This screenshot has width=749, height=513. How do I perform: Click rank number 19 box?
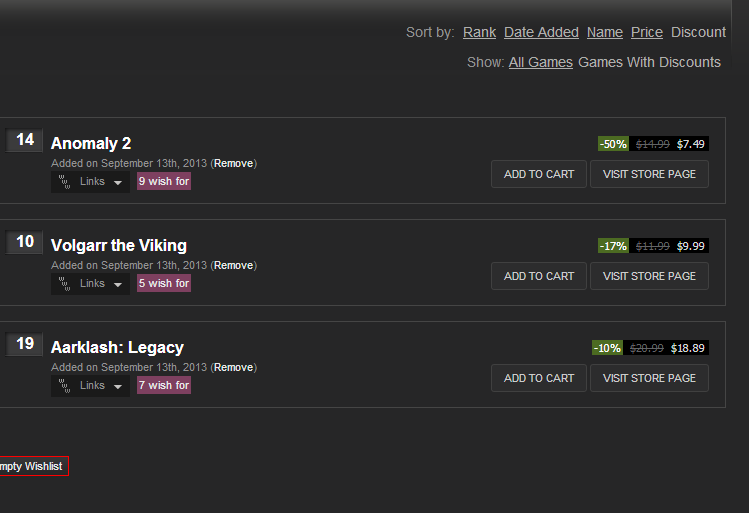coord(24,343)
